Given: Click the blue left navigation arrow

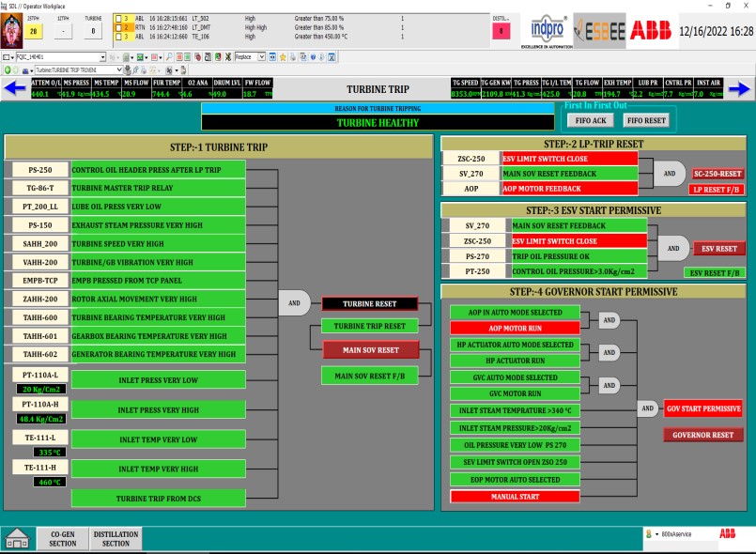Looking at the screenshot, I should click(14, 89).
